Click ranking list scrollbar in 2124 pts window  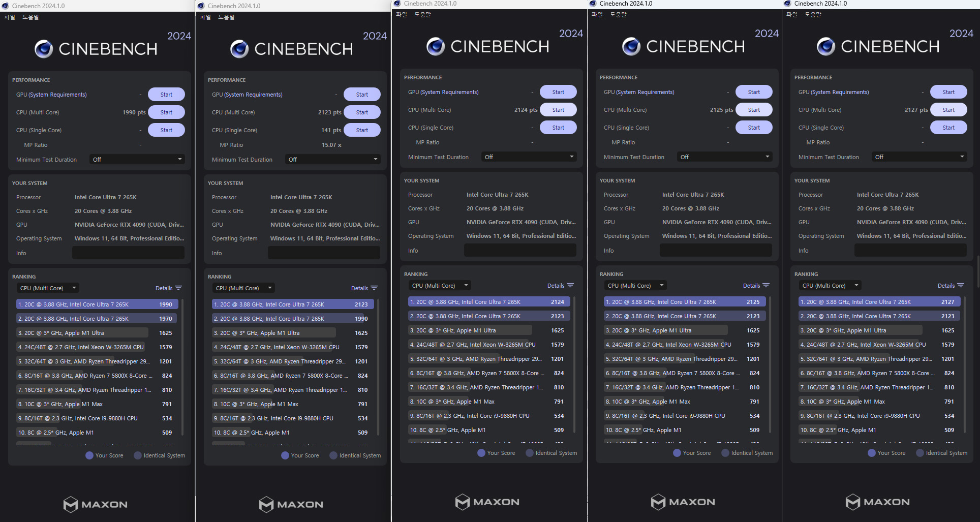point(574,364)
